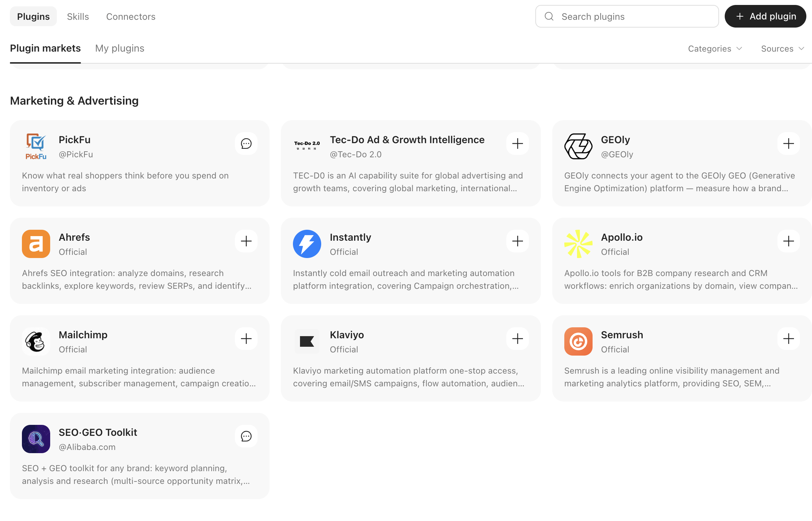Open the Mailchimp plugin title
Viewport: 812px width, 521px height.
click(x=83, y=335)
